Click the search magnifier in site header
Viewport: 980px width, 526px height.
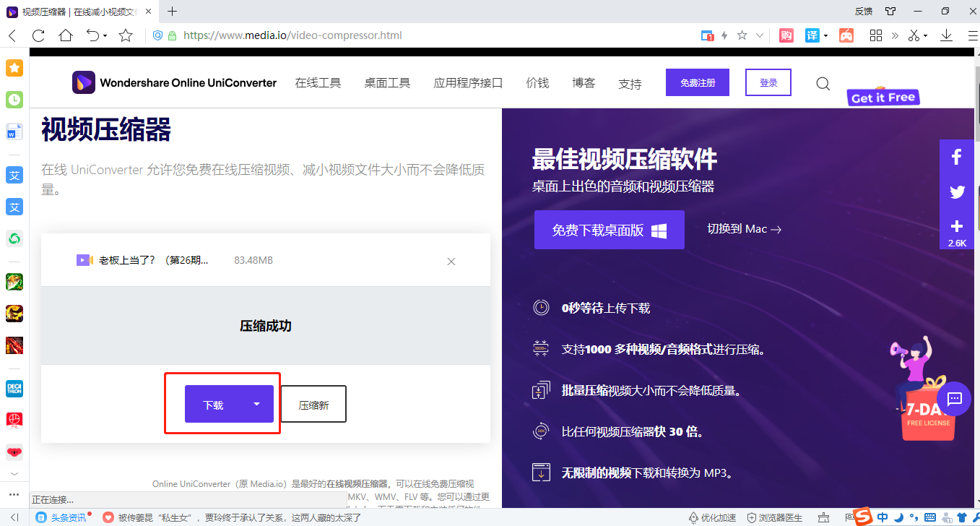pyautogui.click(x=823, y=83)
